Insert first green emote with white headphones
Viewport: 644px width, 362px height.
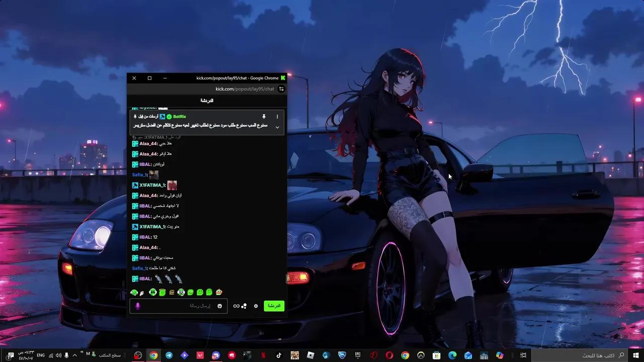134,292
